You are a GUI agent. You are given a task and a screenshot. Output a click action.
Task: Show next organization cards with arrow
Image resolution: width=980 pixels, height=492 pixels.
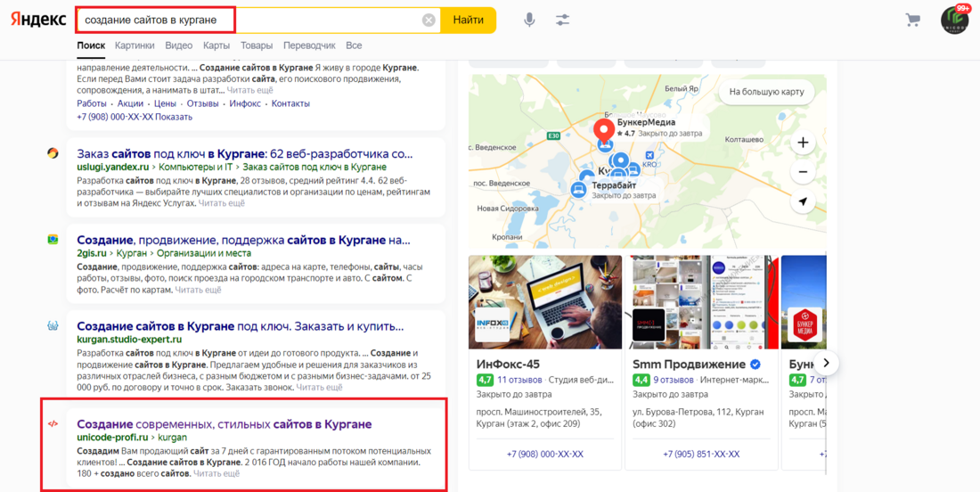pyautogui.click(x=826, y=363)
